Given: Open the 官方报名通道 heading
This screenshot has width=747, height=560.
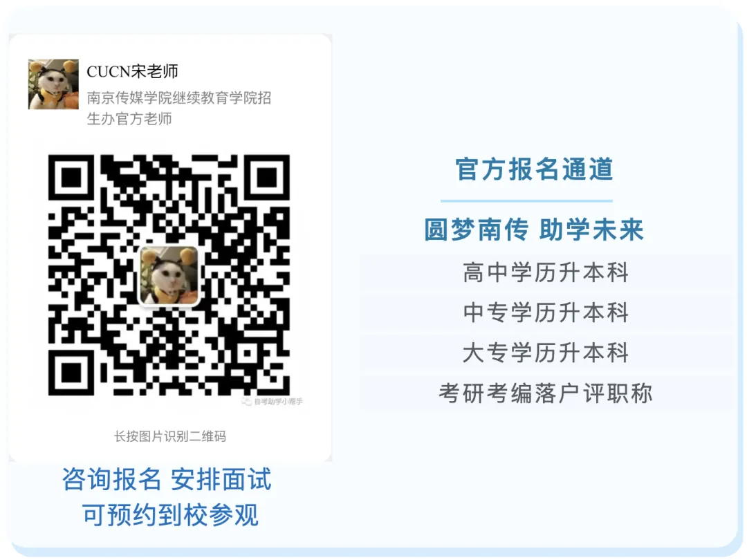Looking at the screenshot, I should [534, 169].
